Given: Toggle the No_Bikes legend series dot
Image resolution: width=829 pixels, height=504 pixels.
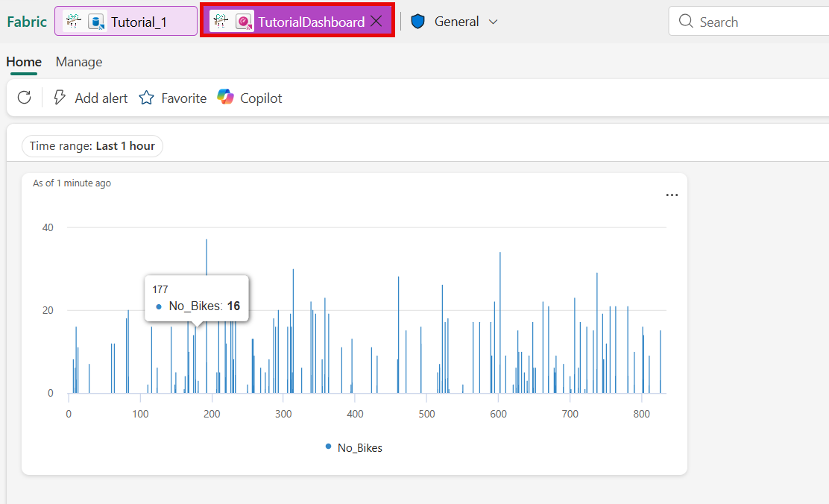Looking at the screenshot, I should 328,447.
